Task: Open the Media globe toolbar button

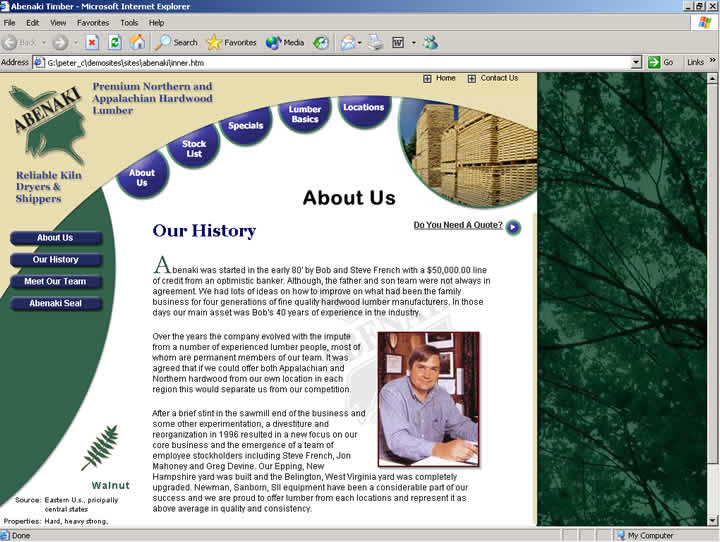Action: (285, 43)
